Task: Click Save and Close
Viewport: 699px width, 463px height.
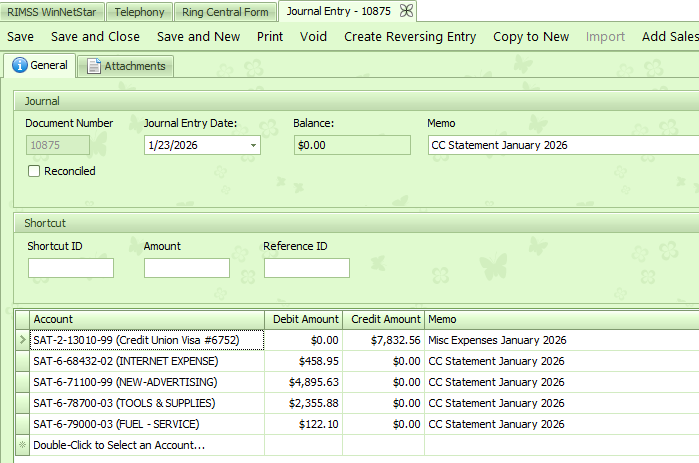Action: click(x=95, y=37)
